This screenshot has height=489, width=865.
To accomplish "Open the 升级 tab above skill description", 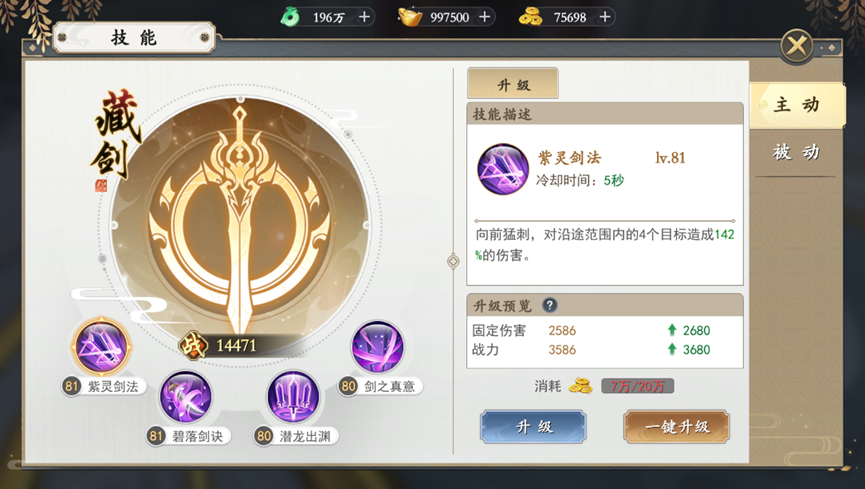I will click(x=513, y=84).
